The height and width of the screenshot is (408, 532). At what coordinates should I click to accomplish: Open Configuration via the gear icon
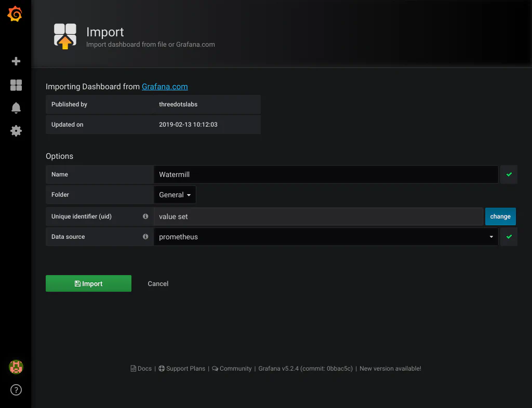[16, 131]
